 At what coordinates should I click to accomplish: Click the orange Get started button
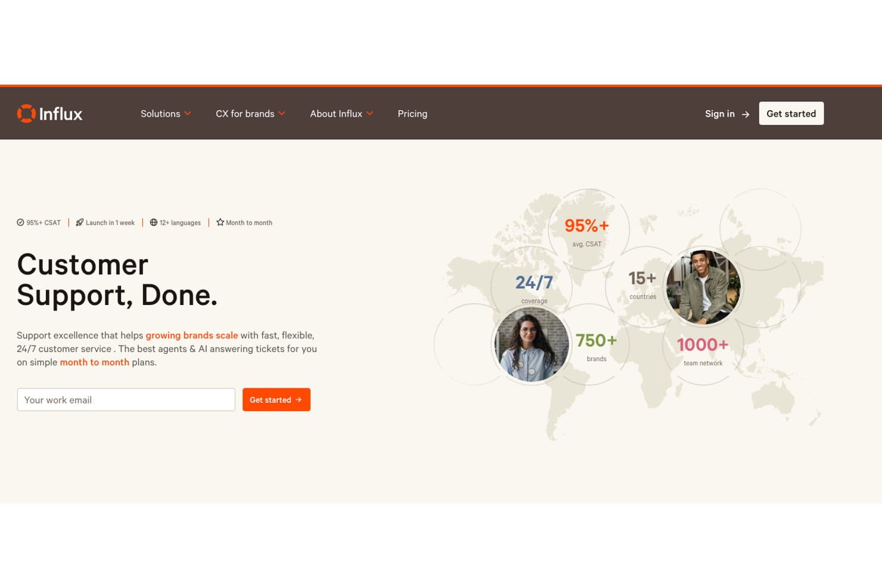point(276,400)
